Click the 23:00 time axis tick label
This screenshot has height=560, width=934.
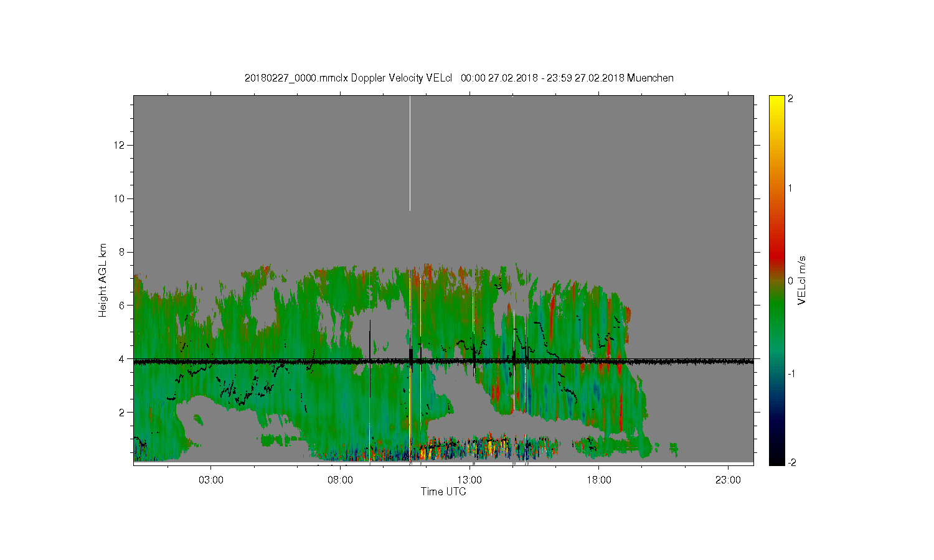(729, 480)
